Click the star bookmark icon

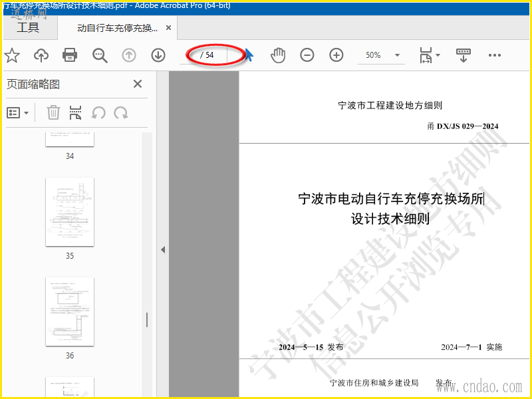coord(12,55)
